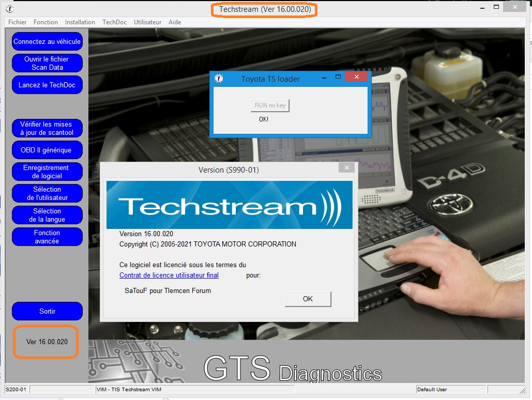
Task: Open the Fonction menu
Action: [x=45, y=22]
